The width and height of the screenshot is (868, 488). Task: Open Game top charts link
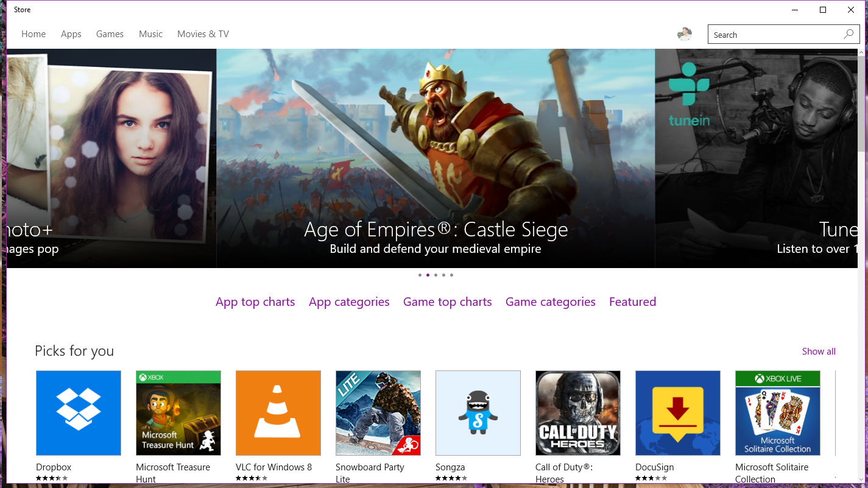[x=448, y=302]
